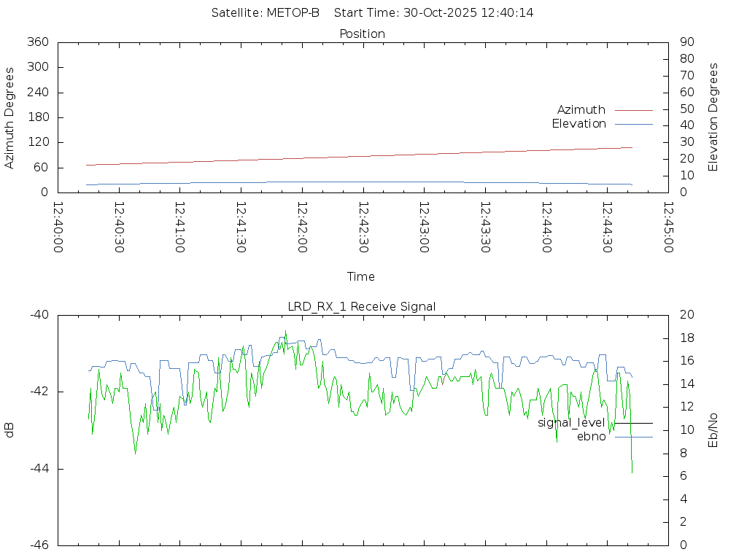Click the 360 tick on the azimuth axis
Screen dimensions: 747x560
pos(37,42)
